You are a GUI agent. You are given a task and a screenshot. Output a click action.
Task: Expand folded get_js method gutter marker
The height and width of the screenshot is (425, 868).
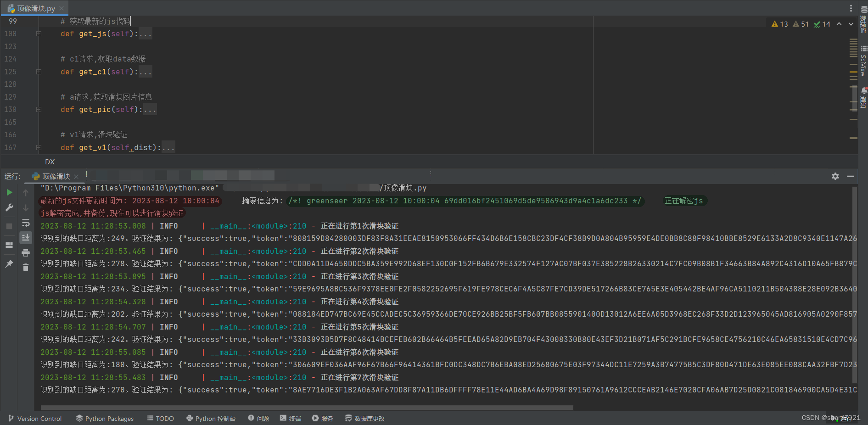click(39, 34)
